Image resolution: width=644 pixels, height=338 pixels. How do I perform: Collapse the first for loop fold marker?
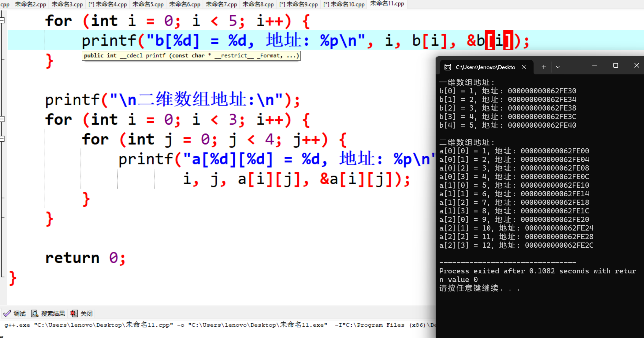pyautogui.click(x=2, y=21)
